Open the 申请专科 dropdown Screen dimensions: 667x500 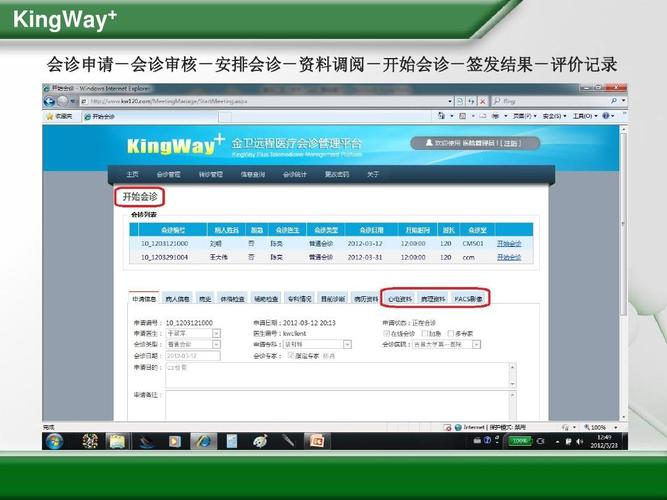(x=347, y=345)
